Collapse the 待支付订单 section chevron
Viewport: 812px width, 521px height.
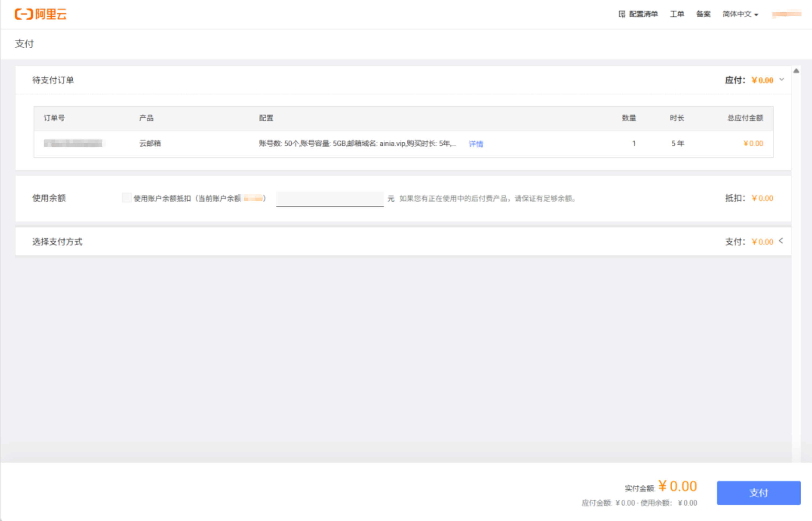pyautogui.click(x=782, y=79)
